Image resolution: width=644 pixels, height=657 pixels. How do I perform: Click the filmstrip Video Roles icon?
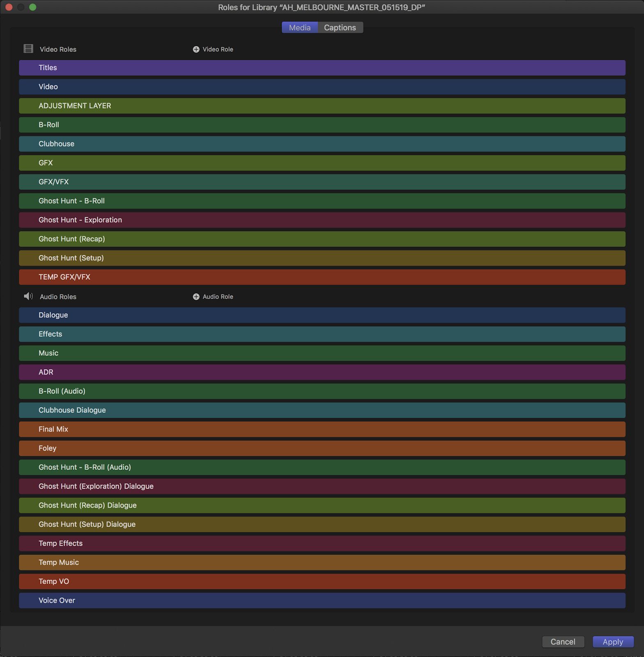click(28, 49)
